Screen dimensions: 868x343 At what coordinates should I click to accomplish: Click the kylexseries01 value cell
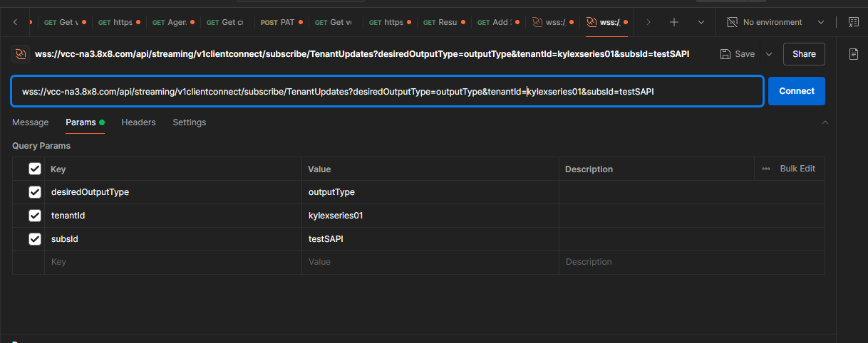click(x=430, y=216)
